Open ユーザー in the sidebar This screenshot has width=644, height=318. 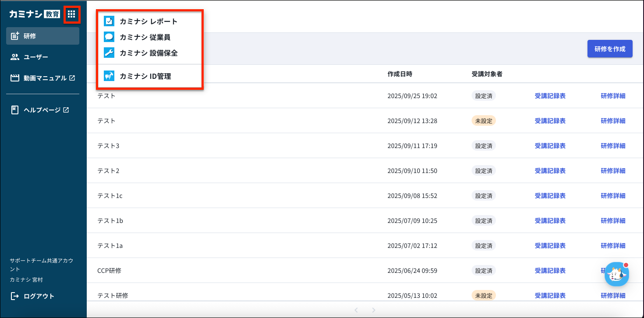tap(42, 57)
